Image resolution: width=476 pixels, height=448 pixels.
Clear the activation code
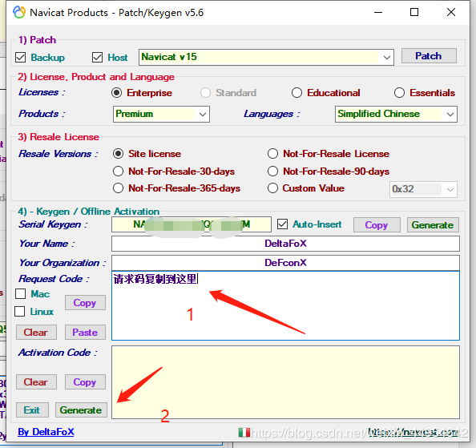click(x=36, y=381)
